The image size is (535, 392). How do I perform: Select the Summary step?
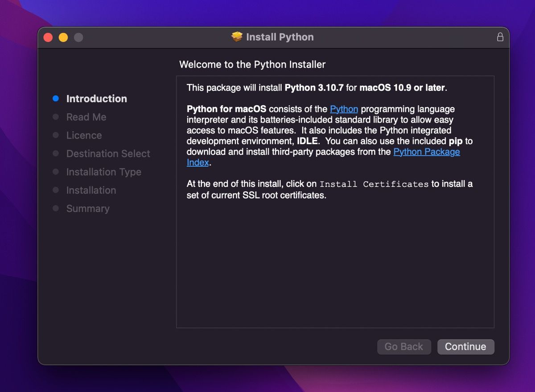88,208
